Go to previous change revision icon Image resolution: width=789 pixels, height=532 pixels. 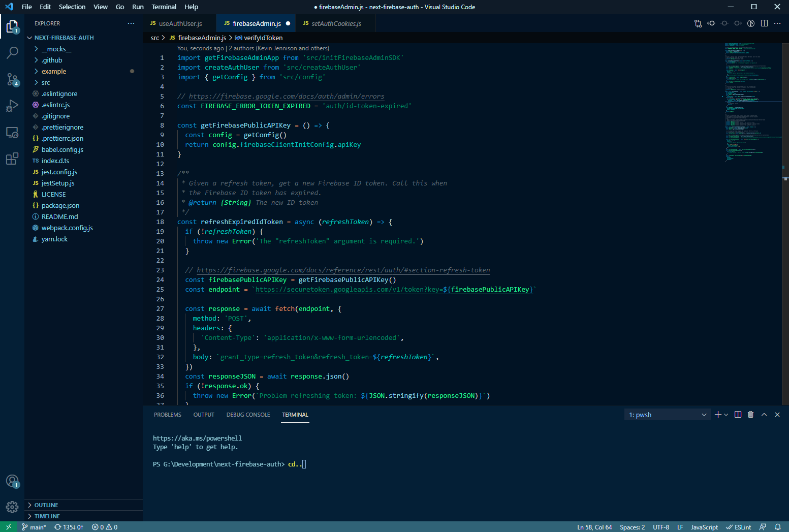(x=711, y=23)
